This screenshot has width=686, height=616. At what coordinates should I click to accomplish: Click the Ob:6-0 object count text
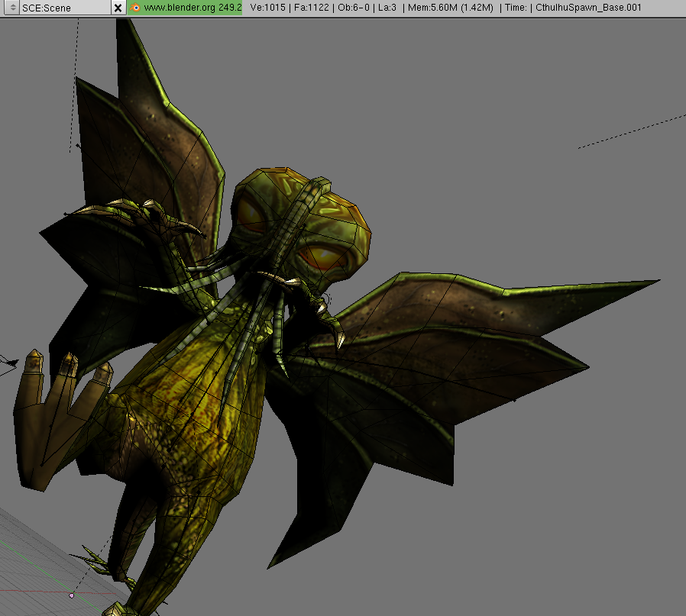(354, 8)
